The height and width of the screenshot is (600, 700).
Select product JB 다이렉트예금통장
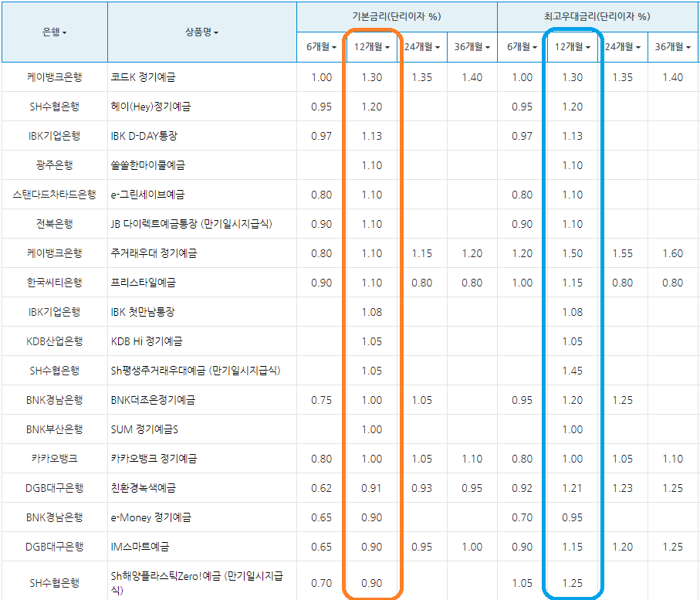click(154, 224)
